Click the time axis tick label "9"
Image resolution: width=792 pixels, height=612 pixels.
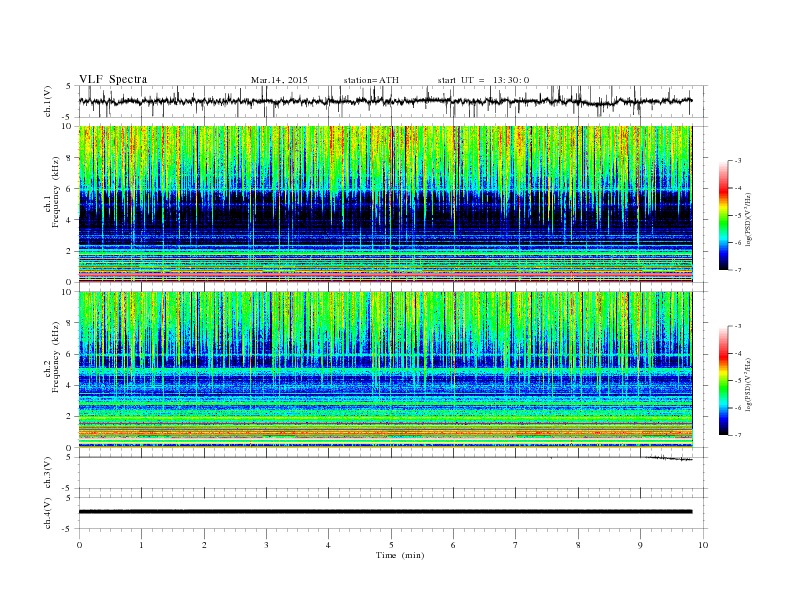click(640, 545)
